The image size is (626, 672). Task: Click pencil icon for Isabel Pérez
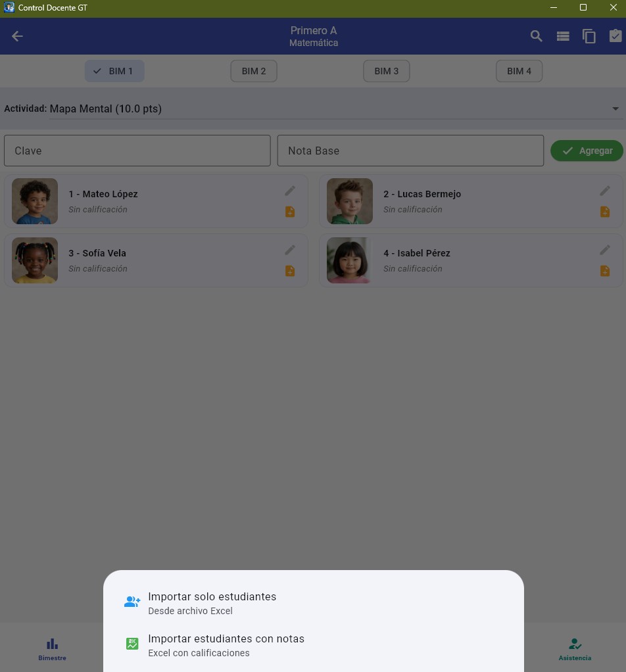(x=604, y=250)
